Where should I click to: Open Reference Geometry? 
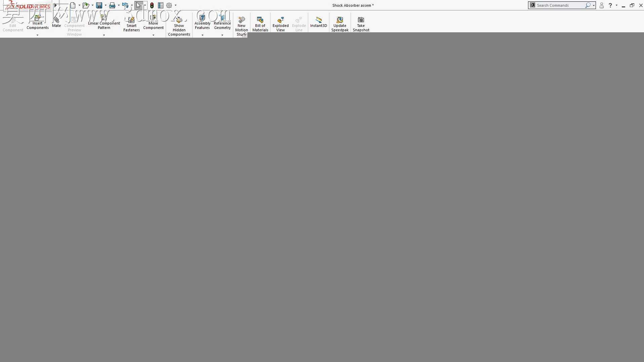coord(222,22)
